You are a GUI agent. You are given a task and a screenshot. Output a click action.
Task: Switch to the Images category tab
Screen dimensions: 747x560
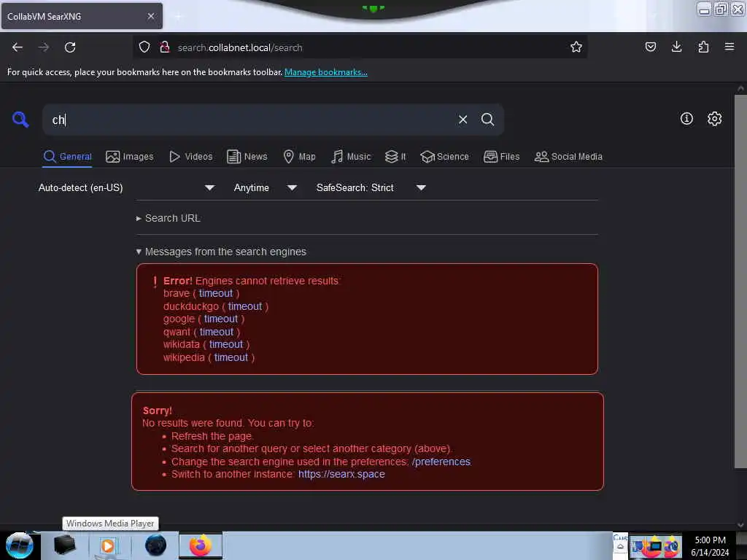click(x=130, y=157)
